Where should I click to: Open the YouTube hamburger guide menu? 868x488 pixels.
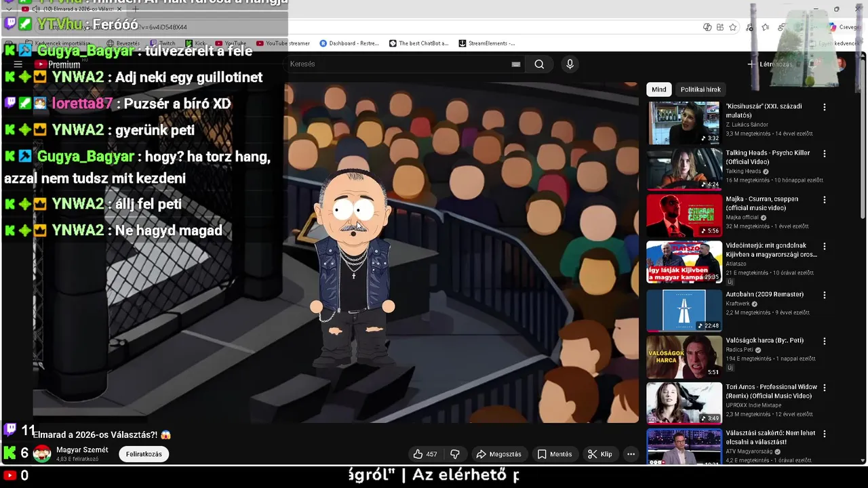coord(18,64)
